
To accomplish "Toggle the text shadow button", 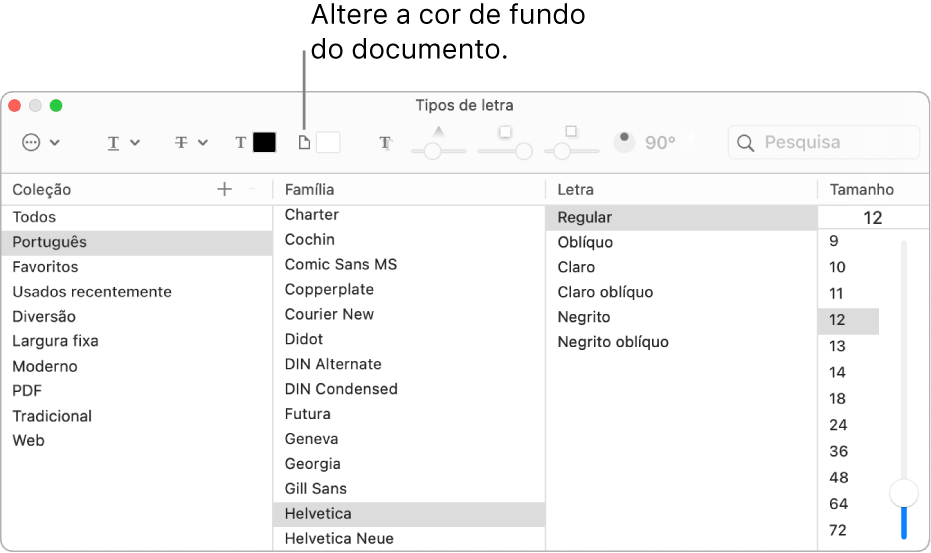I will 386,143.
